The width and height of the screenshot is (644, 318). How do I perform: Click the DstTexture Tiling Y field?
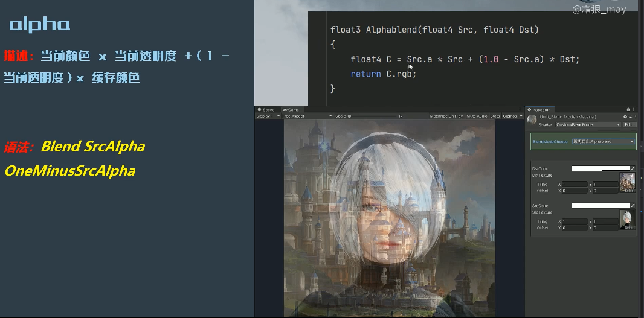(x=605, y=184)
